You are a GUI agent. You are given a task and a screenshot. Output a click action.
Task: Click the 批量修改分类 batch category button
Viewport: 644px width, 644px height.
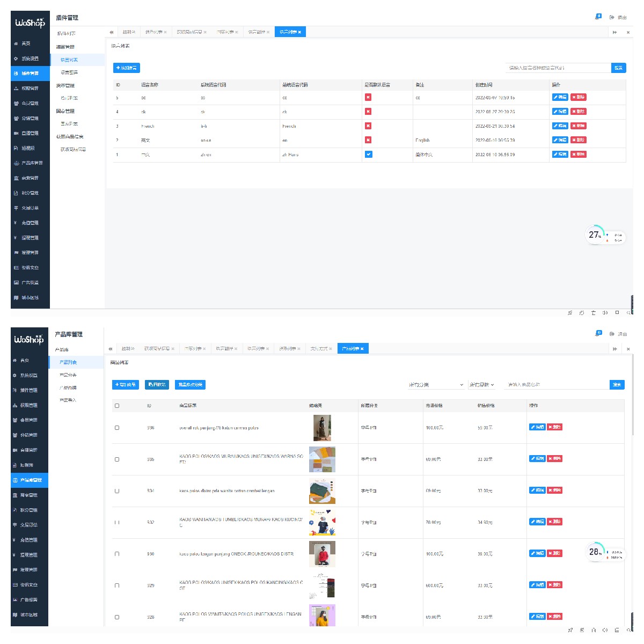tap(190, 385)
